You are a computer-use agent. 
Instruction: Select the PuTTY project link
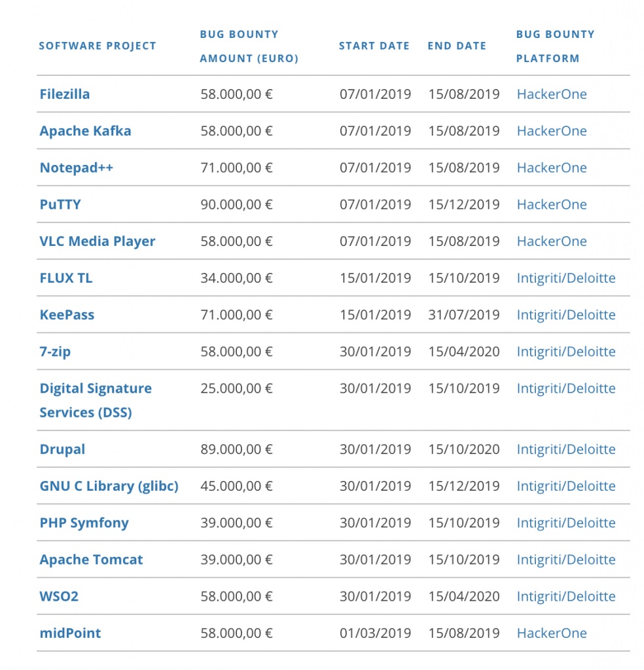point(60,204)
